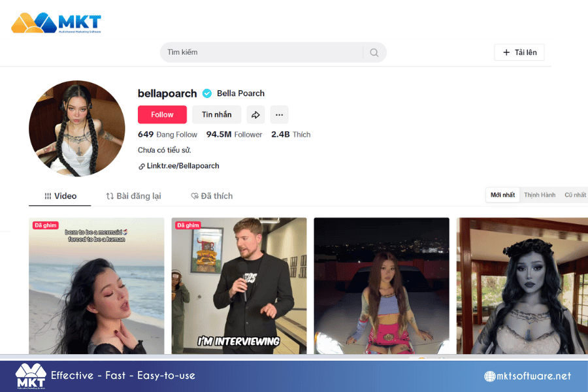Click the MKT logo at top left
This screenshot has width=588, height=392.
coord(56,23)
